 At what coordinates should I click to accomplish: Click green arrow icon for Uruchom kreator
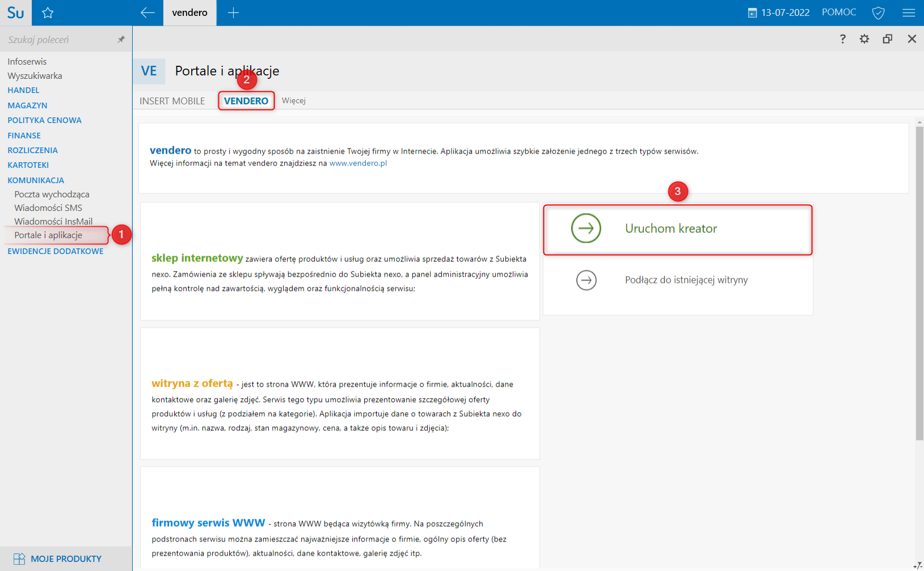586,229
